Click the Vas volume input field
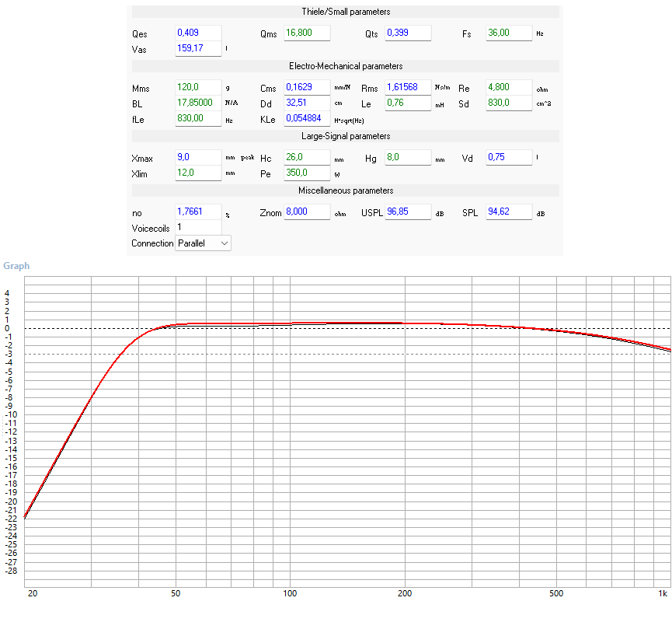 (197, 48)
